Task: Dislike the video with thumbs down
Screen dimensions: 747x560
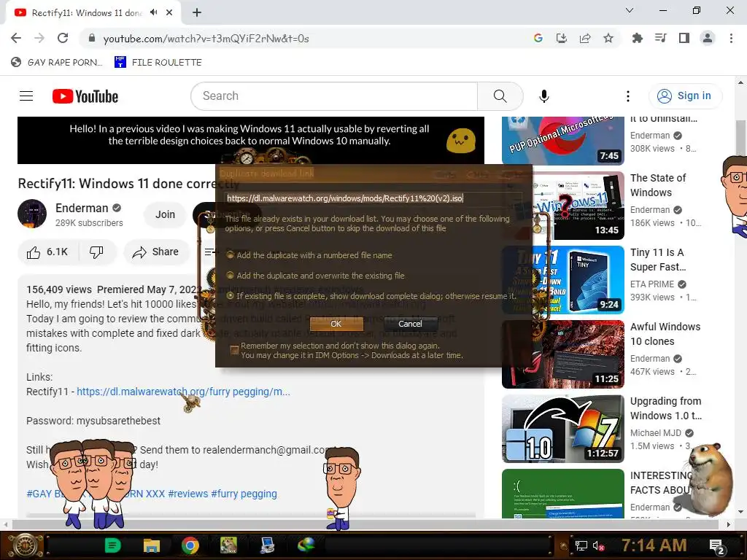Action: click(x=97, y=252)
